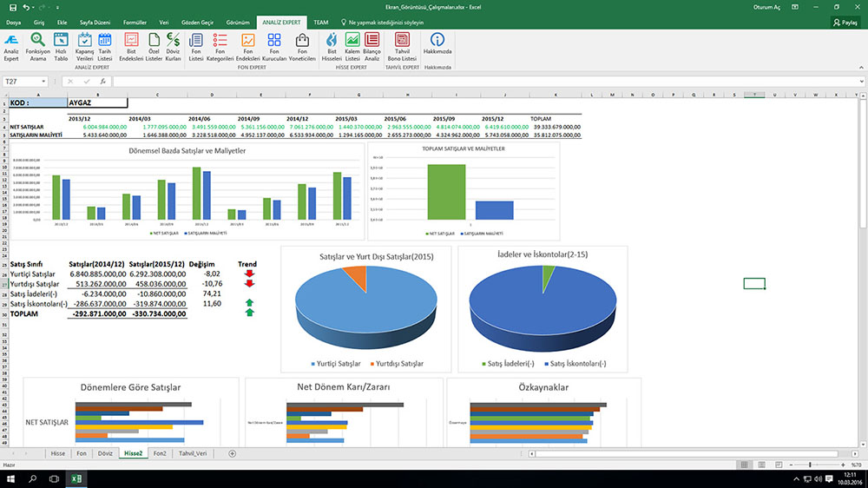Viewport: 868px width, 488px height.
Task: Go to the Fon2 sheet tab
Action: click(160, 453)
